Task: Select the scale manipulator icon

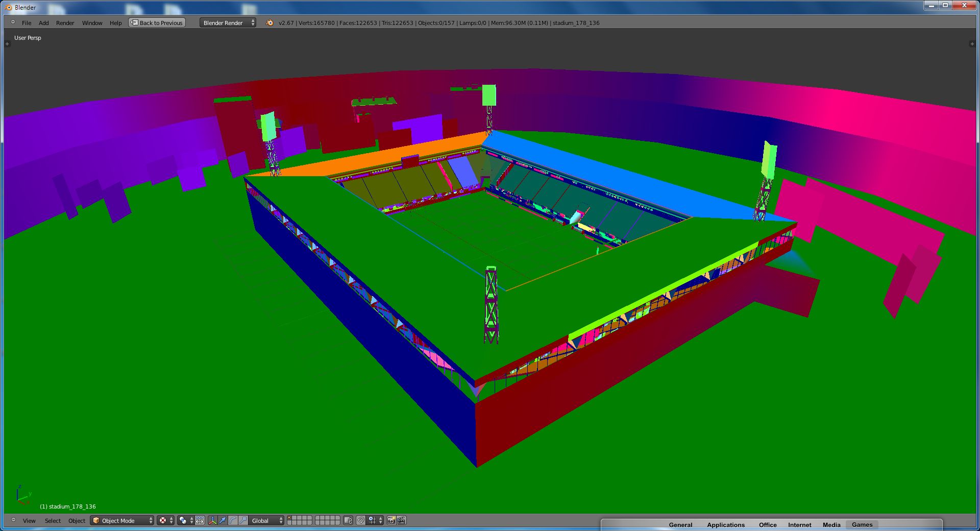Action: pos(243,520)
